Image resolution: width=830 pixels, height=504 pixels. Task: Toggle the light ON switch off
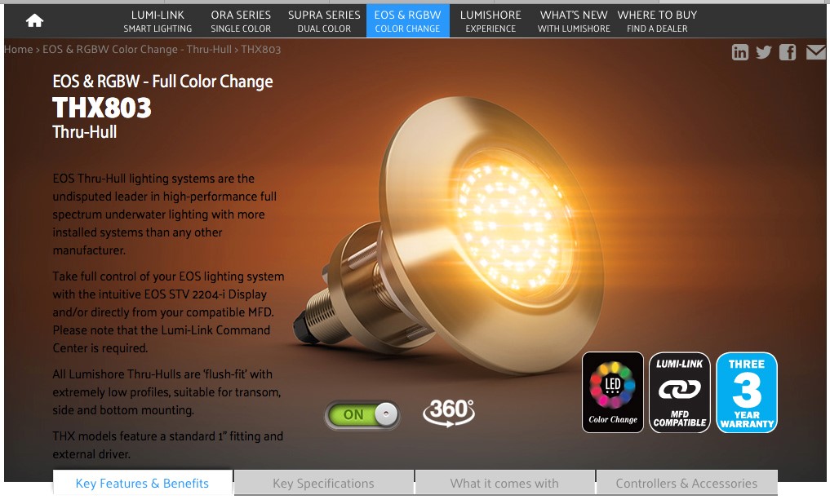coord(362,414)
